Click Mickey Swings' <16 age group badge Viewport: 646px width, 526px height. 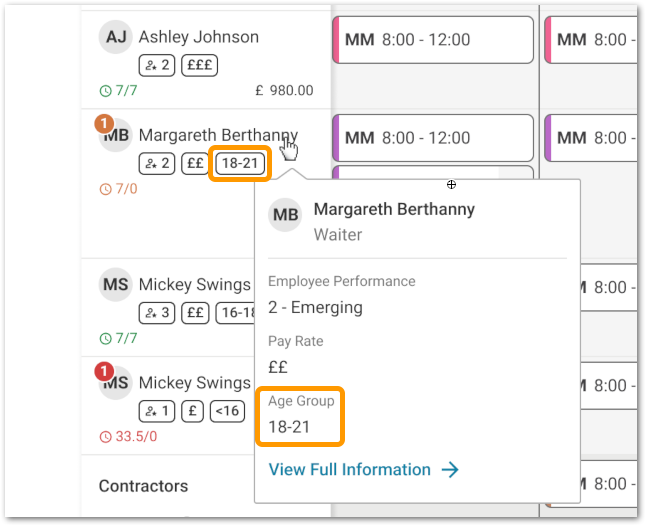(x=228, y=409)
